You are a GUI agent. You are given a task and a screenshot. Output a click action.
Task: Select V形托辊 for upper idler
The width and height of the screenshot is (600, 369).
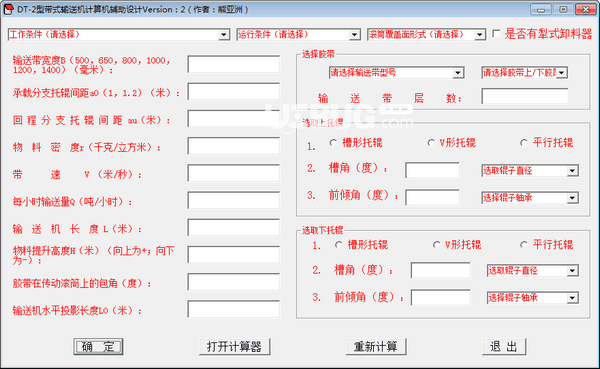click(x=431, y=143)
